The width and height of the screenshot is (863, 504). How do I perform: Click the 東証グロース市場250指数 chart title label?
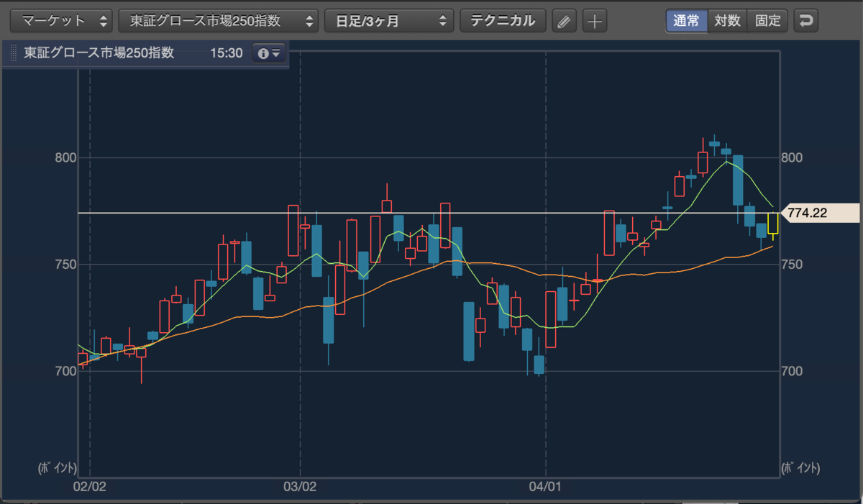click(99, 53)
